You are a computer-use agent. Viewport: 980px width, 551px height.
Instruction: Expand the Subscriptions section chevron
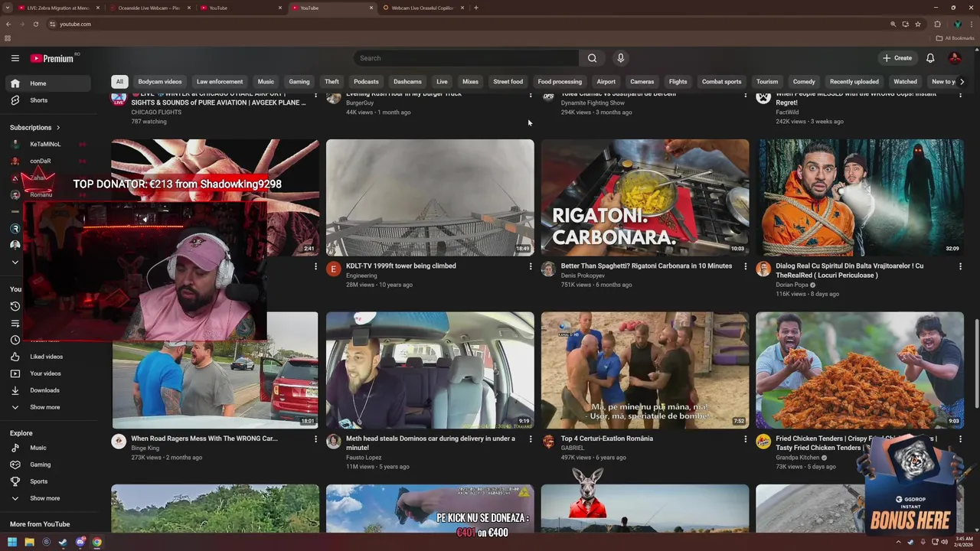(x=57, y=128)
